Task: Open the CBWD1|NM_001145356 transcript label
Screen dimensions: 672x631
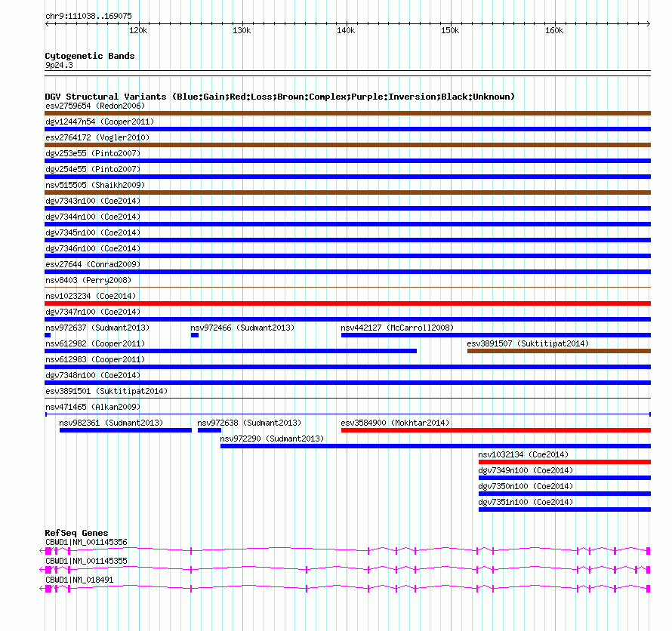Action: tap(86, 543)
